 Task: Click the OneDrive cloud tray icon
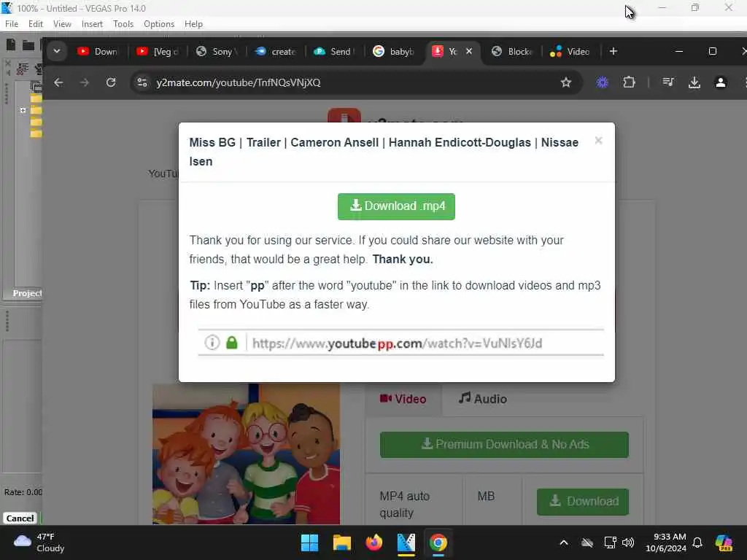click(587, 542)
